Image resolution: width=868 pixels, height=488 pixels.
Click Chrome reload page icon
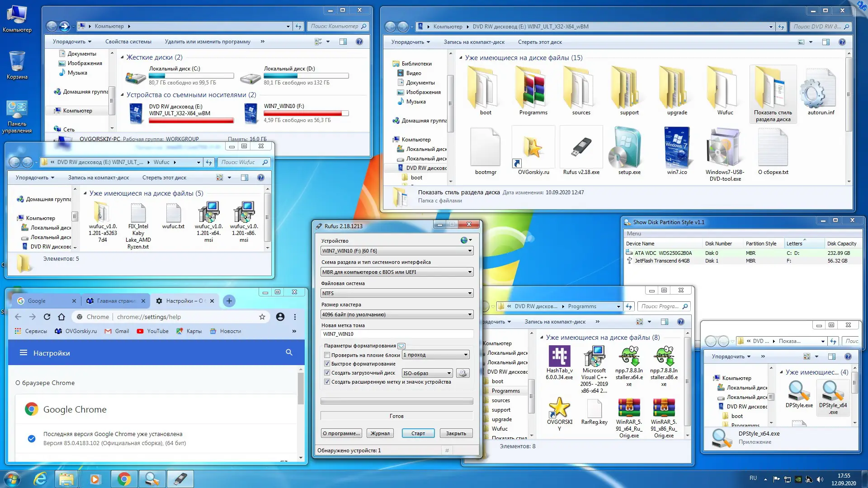tap(47, 317)
